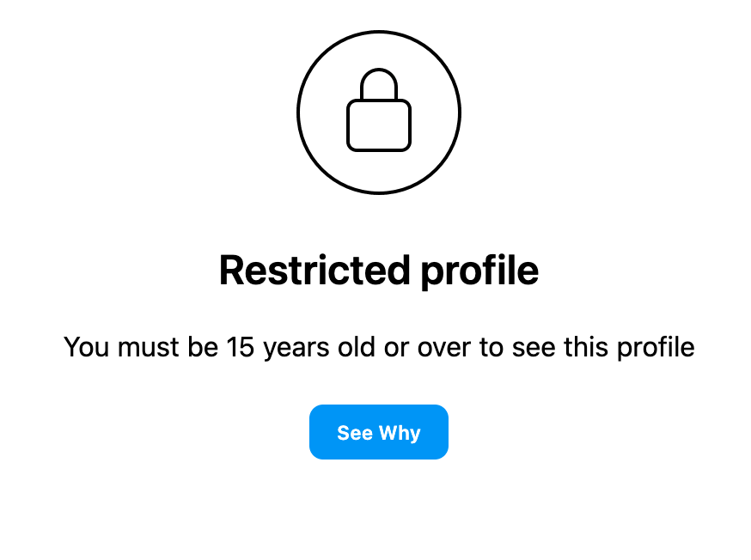Viewport: 751px width, 560px height.
Task: Click the words or over in the message
Action: click(x=427, y=348)
